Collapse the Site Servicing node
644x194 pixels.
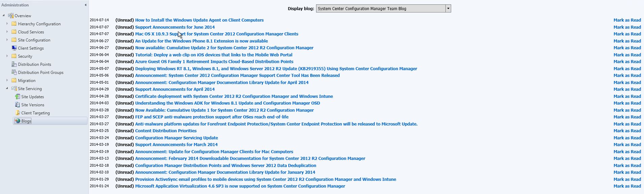7,88
